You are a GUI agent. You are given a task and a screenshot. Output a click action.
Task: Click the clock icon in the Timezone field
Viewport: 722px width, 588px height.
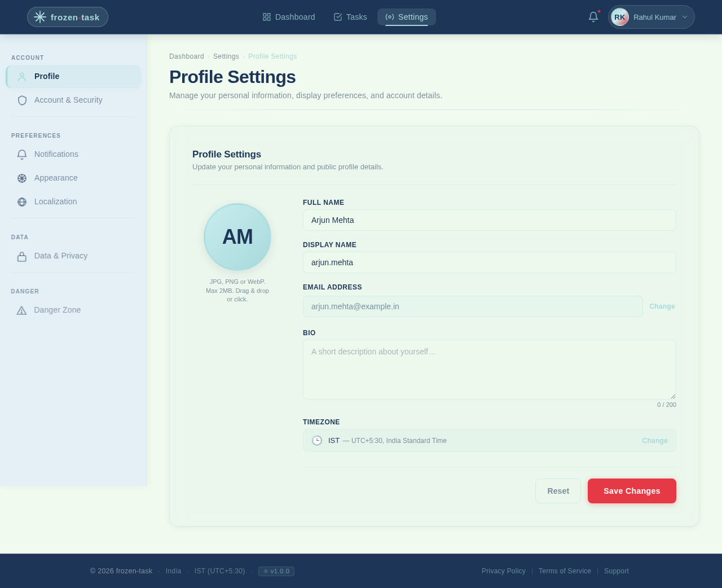317,440
